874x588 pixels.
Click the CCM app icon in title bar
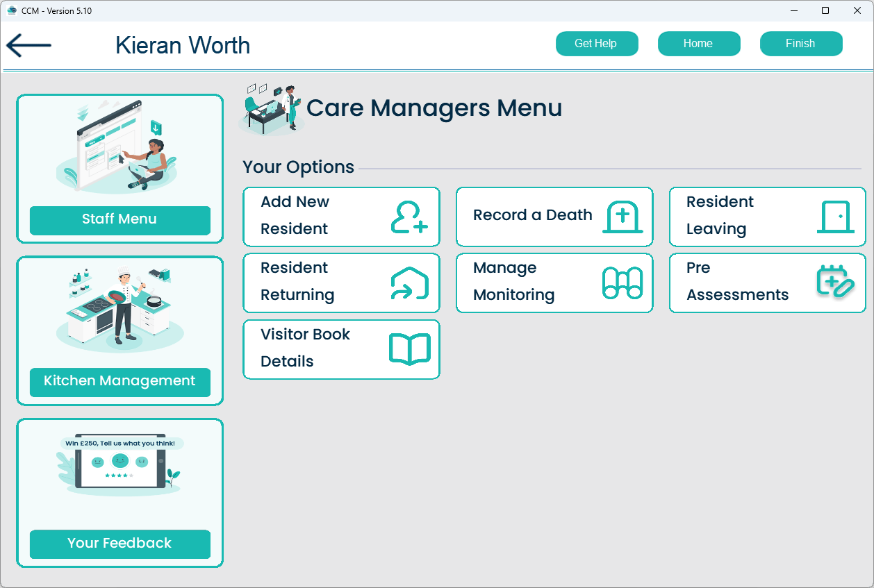(x=12, y=10)
